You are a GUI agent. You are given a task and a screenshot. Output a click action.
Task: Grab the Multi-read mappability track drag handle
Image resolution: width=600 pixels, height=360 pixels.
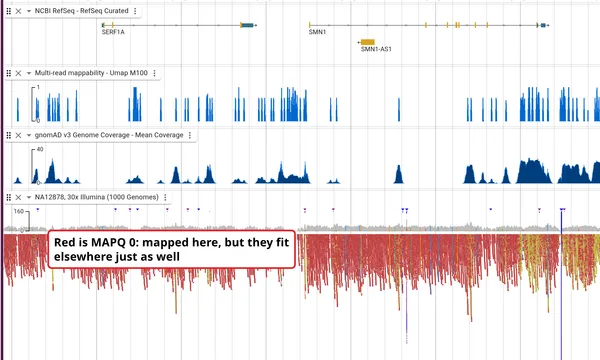pos(8,73)
